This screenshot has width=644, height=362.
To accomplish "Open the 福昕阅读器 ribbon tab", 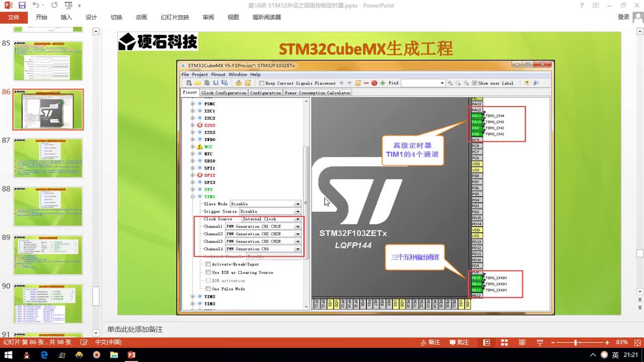I will pyautogui.click(x=267, y=17).
